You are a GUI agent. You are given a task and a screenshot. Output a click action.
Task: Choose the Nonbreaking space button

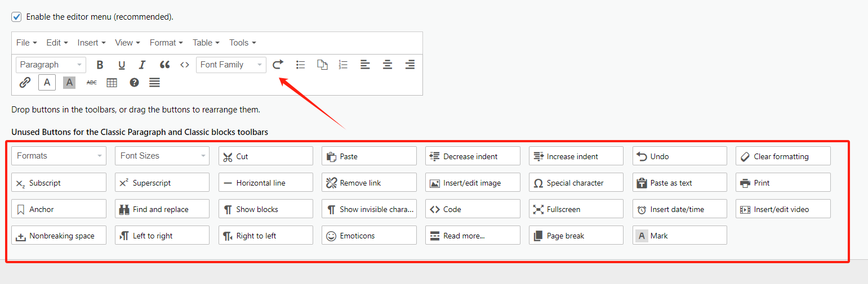click(59, 235)
